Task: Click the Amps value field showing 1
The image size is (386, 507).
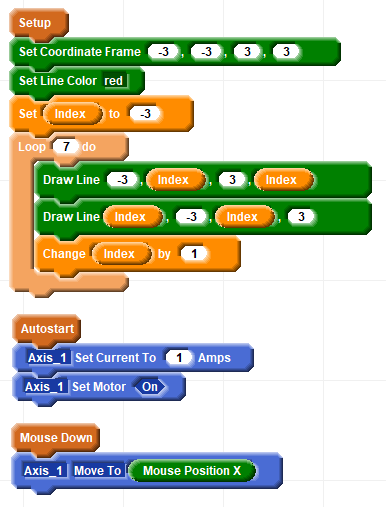Action: [x=179, y=358]
